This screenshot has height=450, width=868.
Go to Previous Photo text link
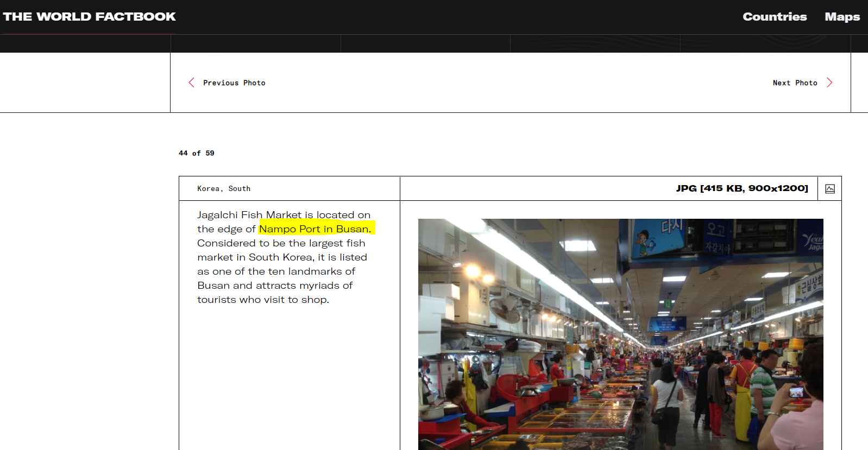pyautogui.click(x=234, y=83)
